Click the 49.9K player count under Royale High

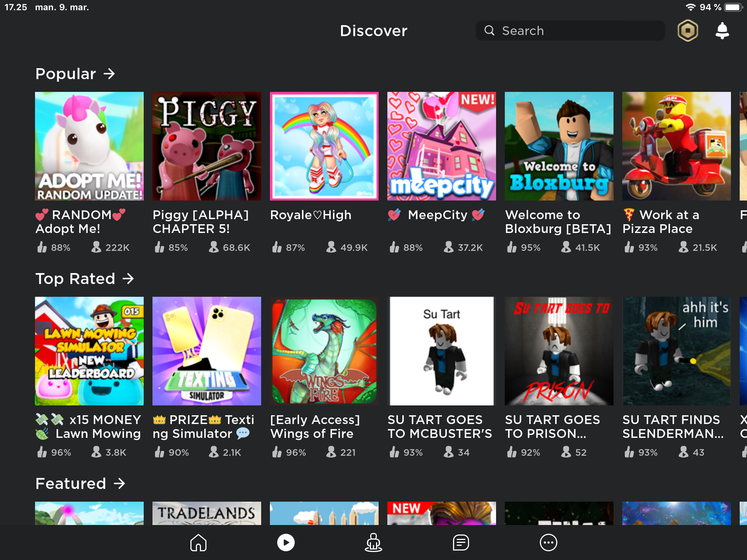click(x=347, y=248)
